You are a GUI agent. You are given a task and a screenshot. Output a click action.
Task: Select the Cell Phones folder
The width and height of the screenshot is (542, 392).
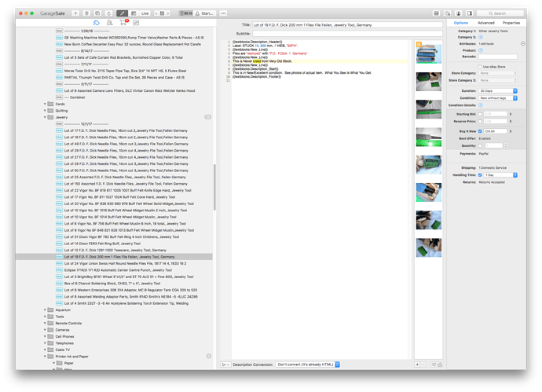pos(64,336)
